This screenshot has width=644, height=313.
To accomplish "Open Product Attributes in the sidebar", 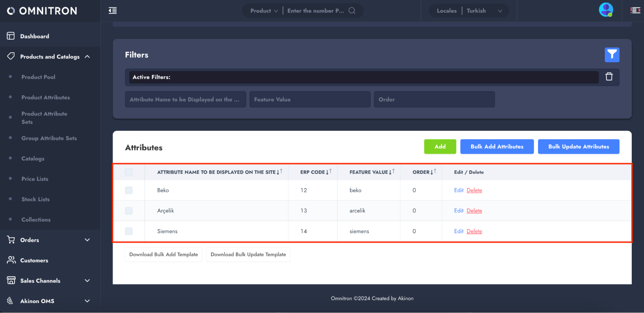I will point(45,97).
